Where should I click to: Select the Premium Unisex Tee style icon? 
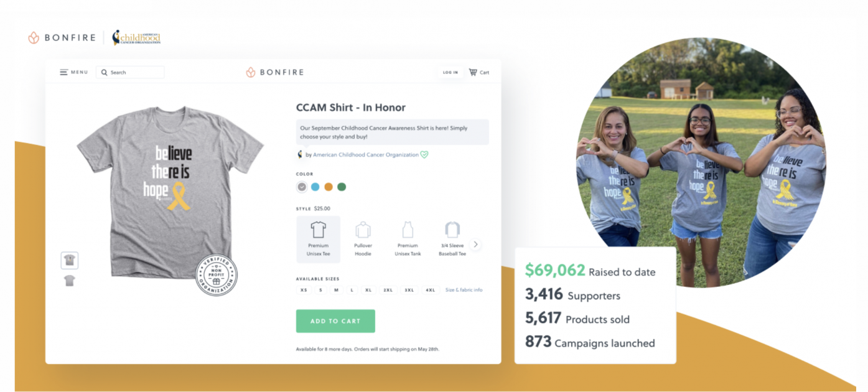pyautogui.click(x=318, y=230)
